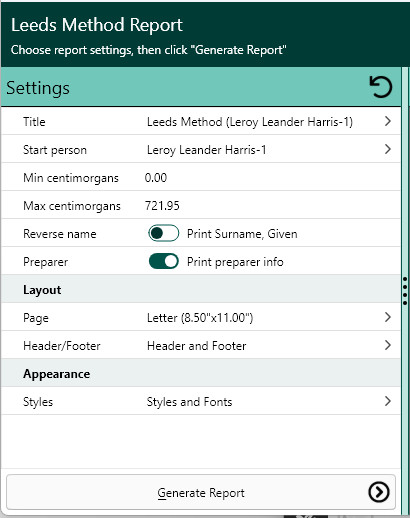Click the Print Surname, Given label
The width and height of the screenshot is (410, 518).
click(242, 234)
